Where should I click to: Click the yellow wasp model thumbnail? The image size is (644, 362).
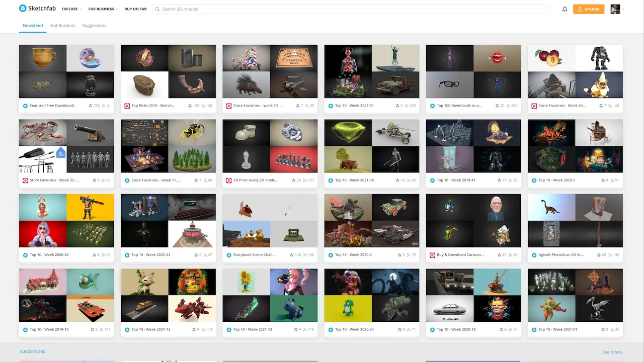point(192,133)
